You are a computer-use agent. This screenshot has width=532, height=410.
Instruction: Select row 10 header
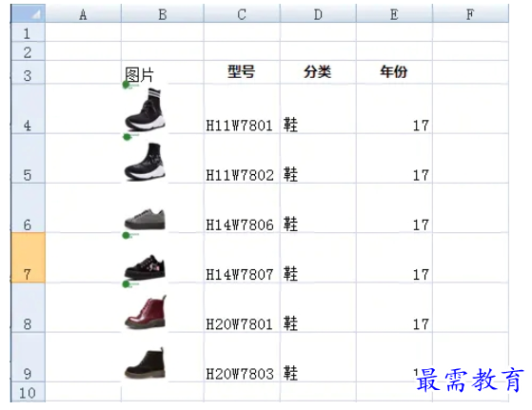pyautogui.click(x=29, y=392)
